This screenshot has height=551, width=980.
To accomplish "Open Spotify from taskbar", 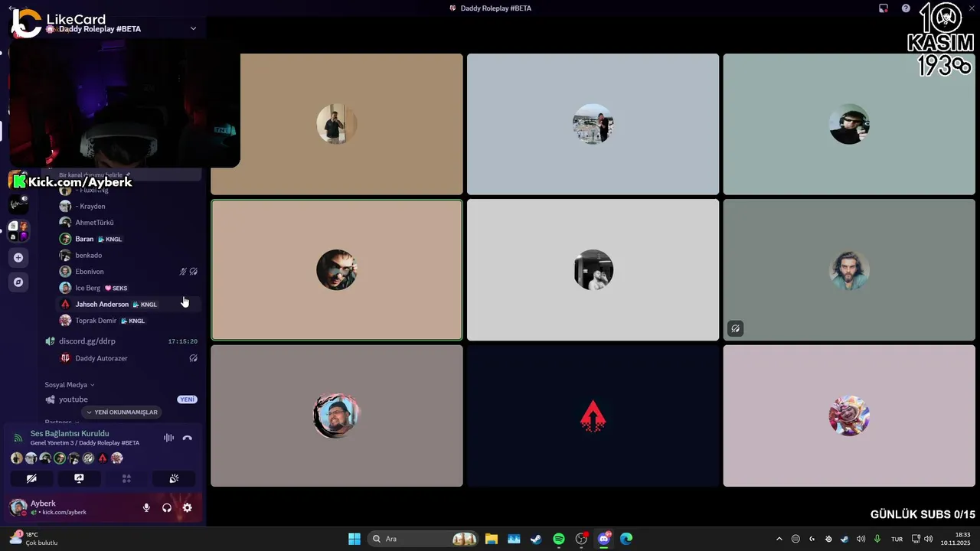I will pyautogui.click(x=559, y=539).
